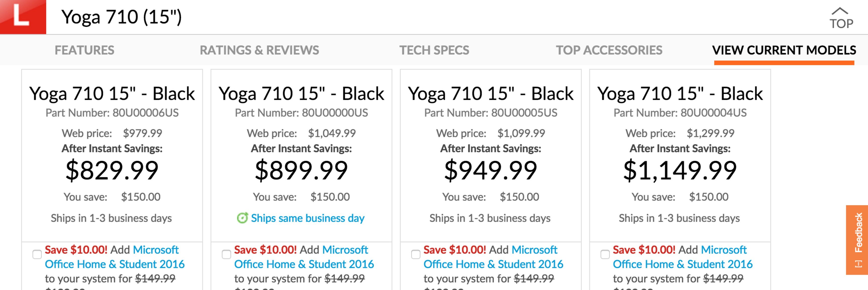868x290 pixels.
Task: Switch to the Features tab
Action: pyautogui.click(x=84, y=50)
